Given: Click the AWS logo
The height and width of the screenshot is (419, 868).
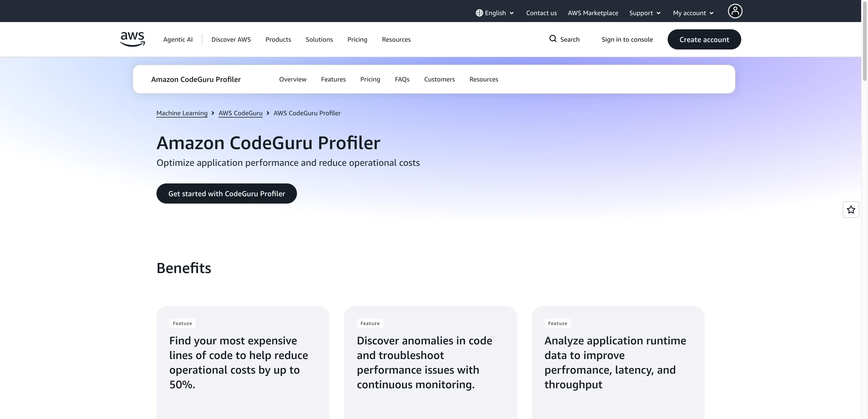Looking at the screenshot, I should pyautogui.click(x=133, y=39).
